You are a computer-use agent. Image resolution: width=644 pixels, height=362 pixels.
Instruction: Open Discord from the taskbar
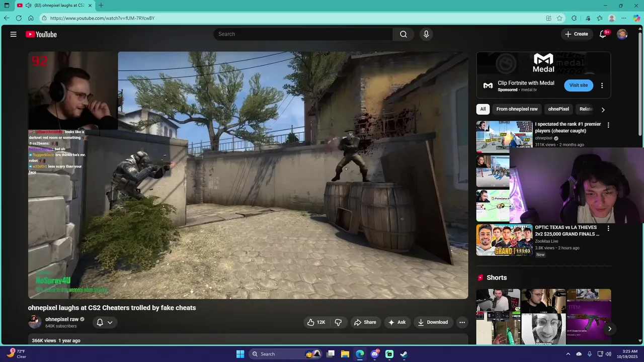(x=374, y=354)
